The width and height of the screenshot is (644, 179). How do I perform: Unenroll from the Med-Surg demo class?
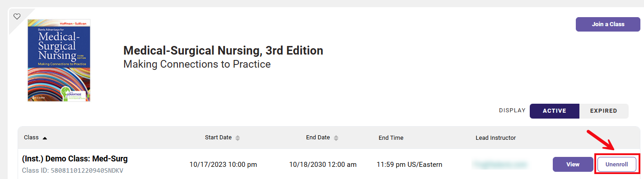pyautogui.click(x=616, y=165)
